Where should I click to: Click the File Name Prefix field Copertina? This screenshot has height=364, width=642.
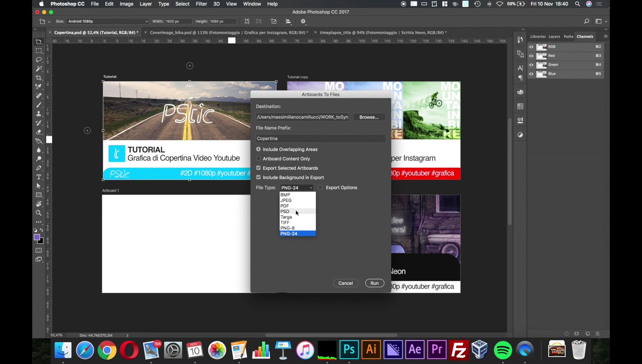321,139
